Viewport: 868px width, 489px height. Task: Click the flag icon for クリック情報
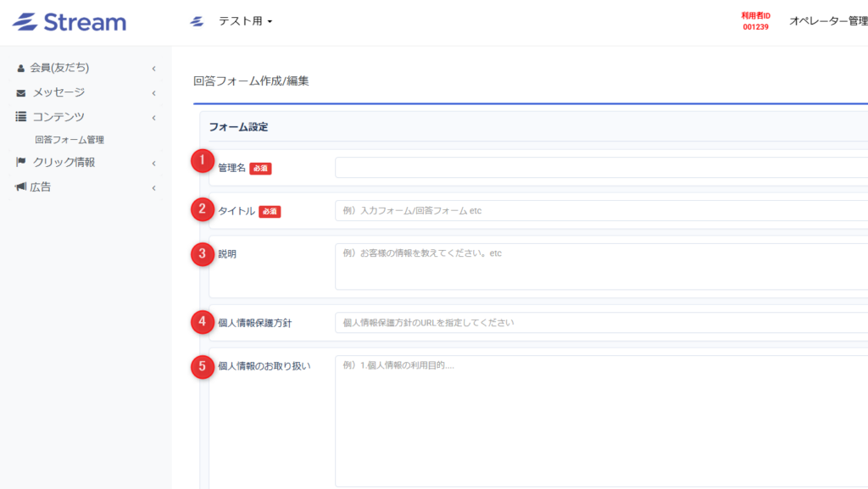pos(21,162)
